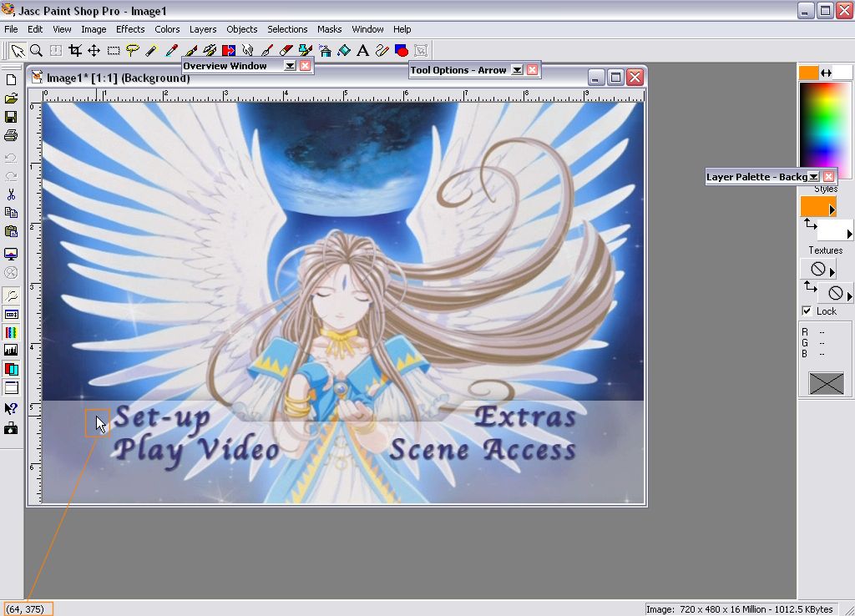Choose the Mover tool

point(94,51)
